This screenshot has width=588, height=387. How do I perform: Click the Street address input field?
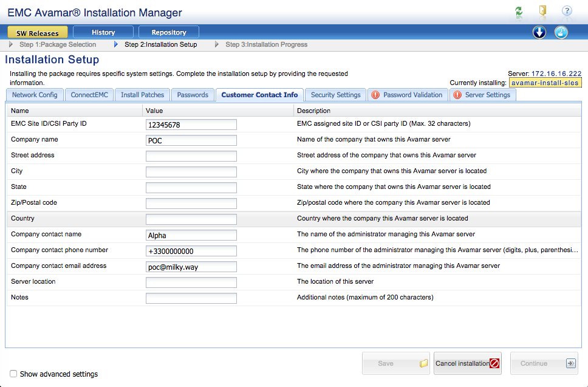pyautogui.click(x=191, y=156)
